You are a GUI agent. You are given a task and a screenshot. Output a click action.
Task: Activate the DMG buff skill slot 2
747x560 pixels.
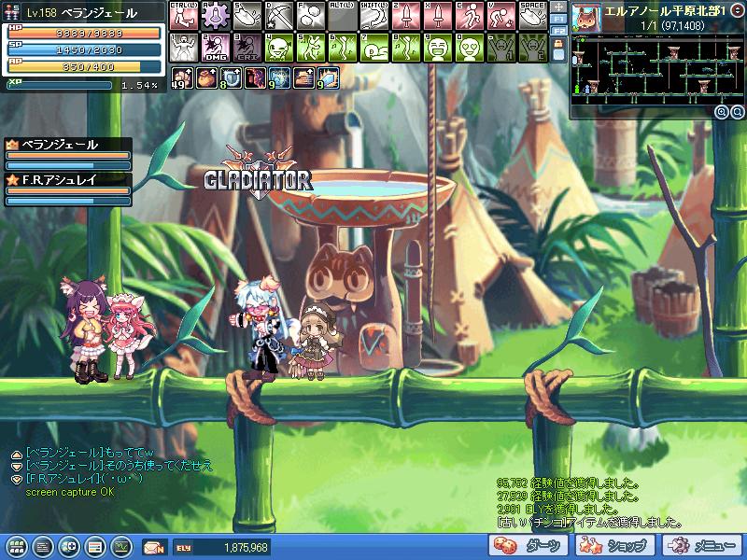click(216, 48)
